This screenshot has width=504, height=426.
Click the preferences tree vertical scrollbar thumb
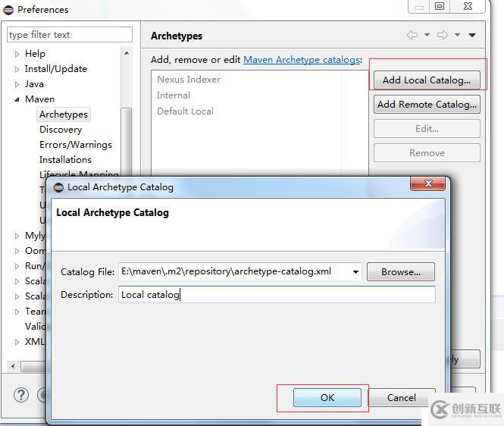(127, 142)
